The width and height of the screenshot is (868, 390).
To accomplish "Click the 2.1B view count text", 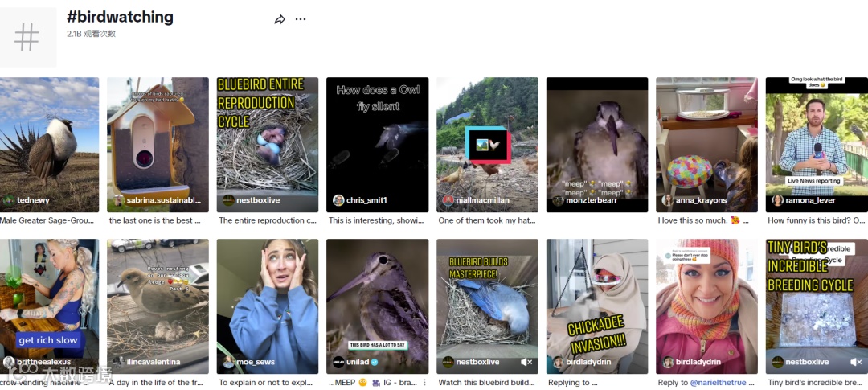I will click(92, 34).
